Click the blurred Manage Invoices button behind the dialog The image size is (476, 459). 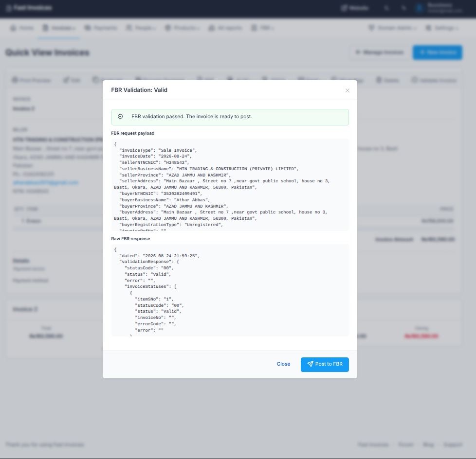pyautogui.click(x=380, y=53)
